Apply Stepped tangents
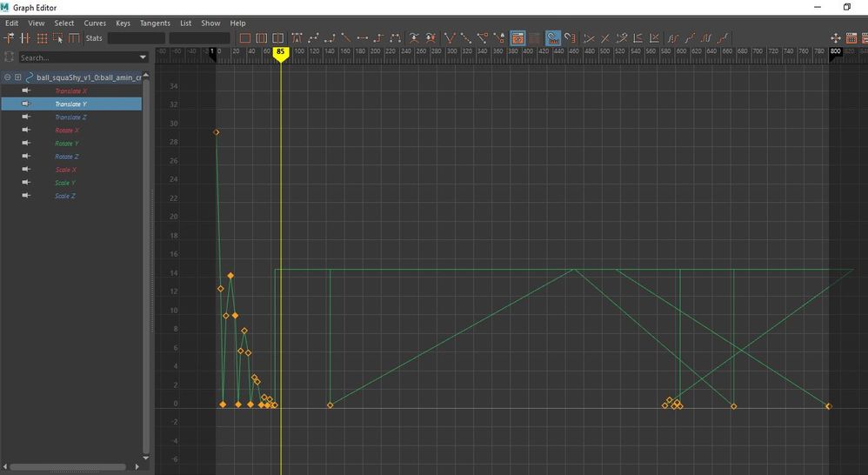 pos(378,38)
